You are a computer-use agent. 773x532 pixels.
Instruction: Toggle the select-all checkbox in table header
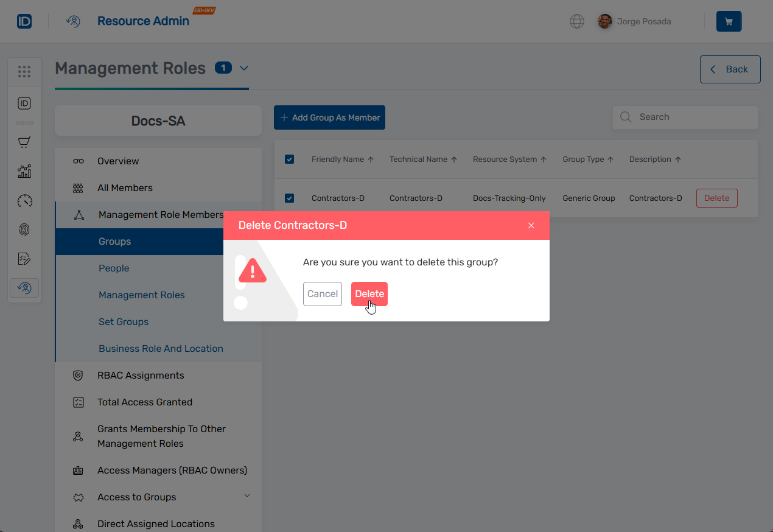pyautogui.click(x=289, y=159)
